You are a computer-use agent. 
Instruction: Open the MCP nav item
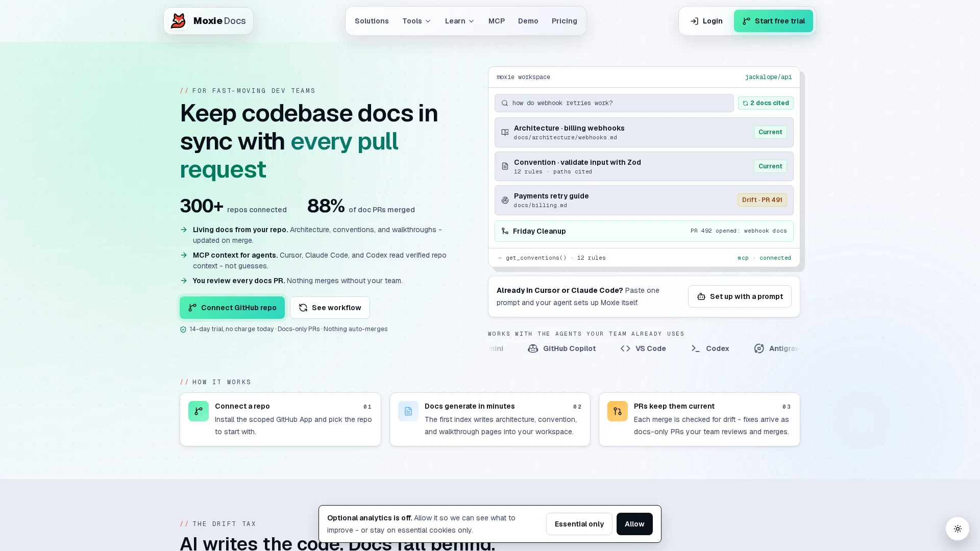[497, 21]
